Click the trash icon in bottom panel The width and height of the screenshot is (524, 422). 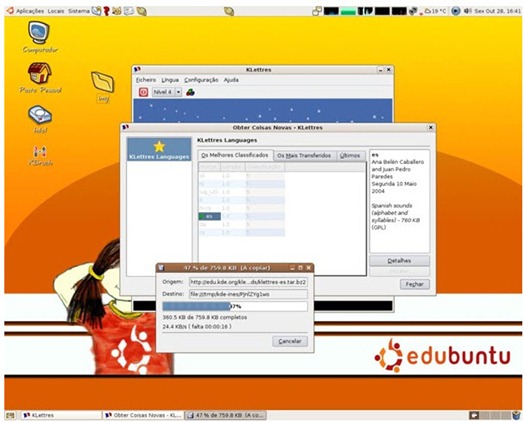coord(517,415)
